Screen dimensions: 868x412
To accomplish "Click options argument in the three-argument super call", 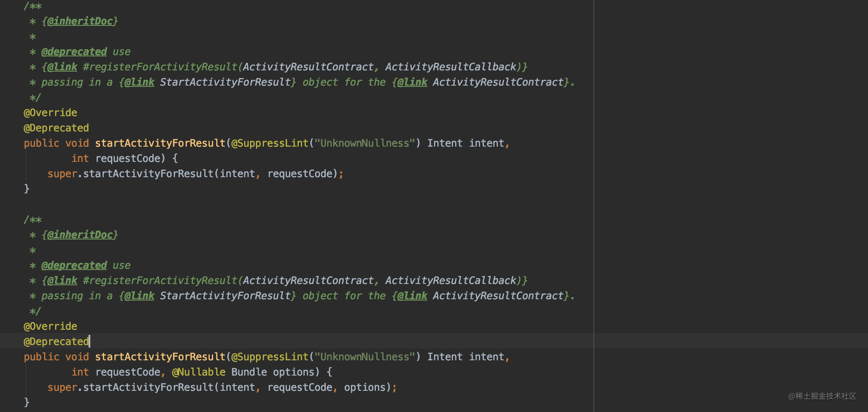I will coord(364,387).
